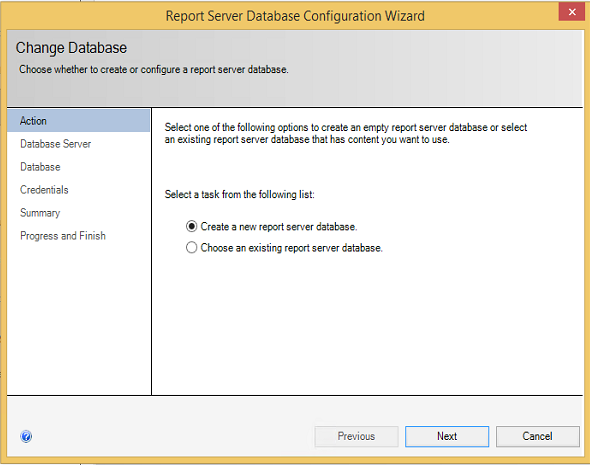Advance with the Next button
This screenshot has width=590, height=465.
coord(447,436)
